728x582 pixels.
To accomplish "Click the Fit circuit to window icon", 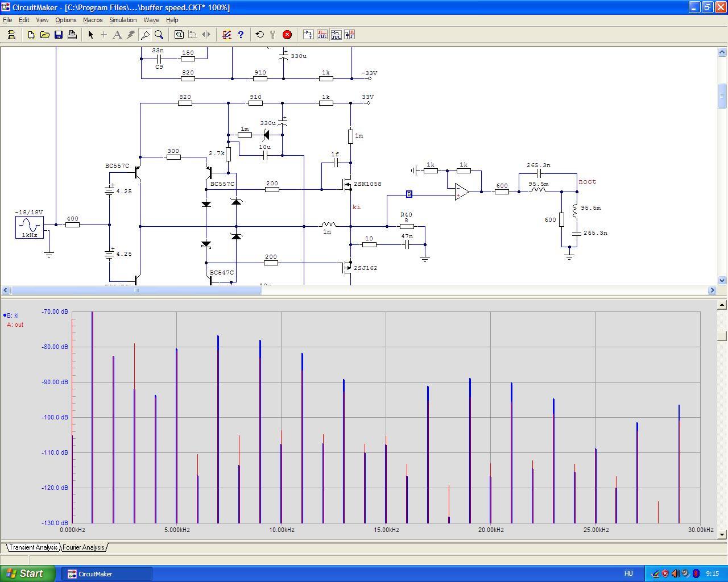I will (x=179, y=35).
